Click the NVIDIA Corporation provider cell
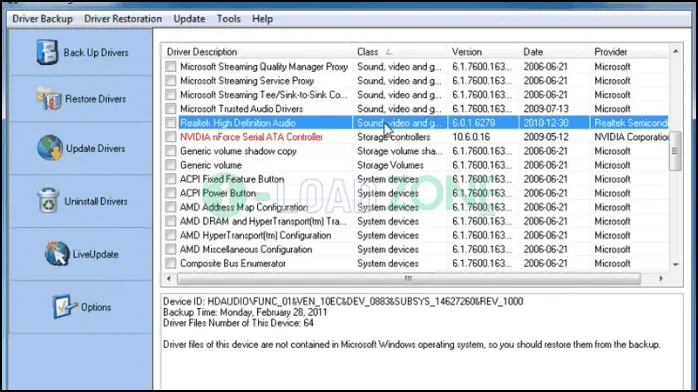The height and width of the screenshot is (392, 698). pyautogui.click(x=631, y=137)
